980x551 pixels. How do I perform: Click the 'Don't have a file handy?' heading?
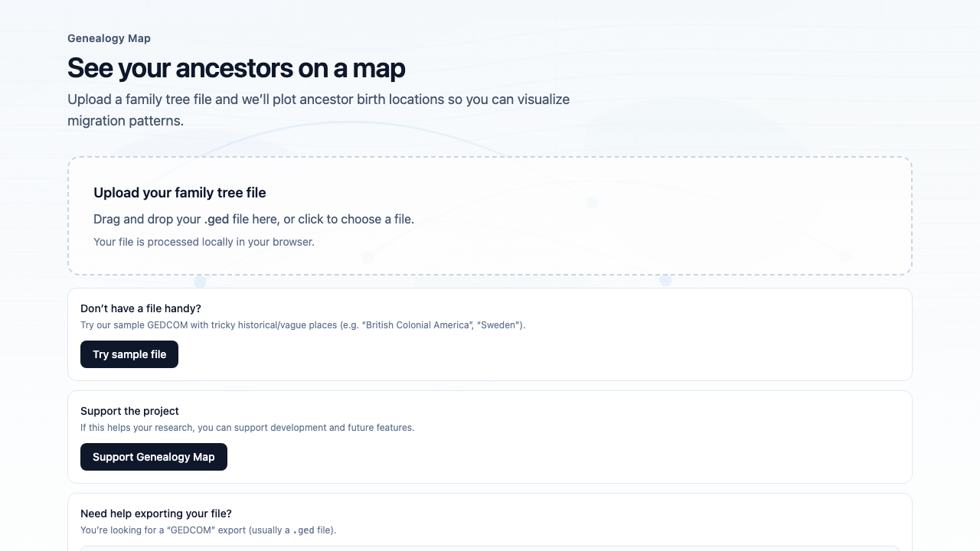[x=141, y=308]
